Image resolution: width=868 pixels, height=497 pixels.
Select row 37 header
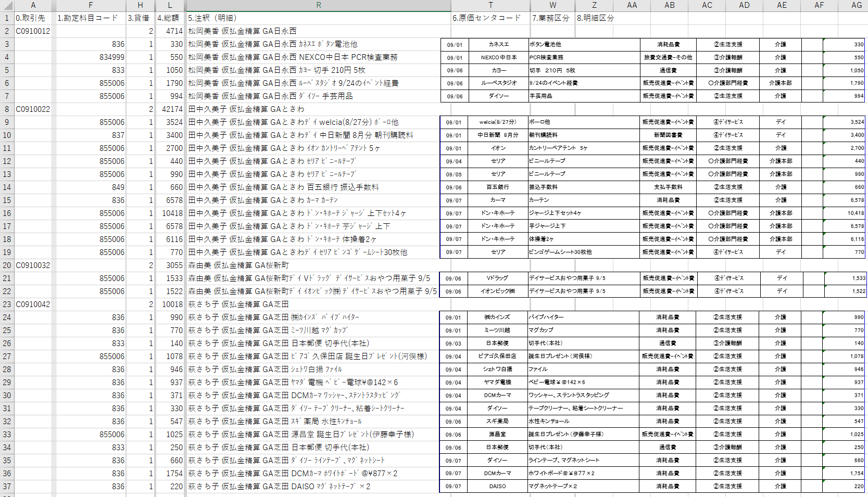tap(7, 487)
